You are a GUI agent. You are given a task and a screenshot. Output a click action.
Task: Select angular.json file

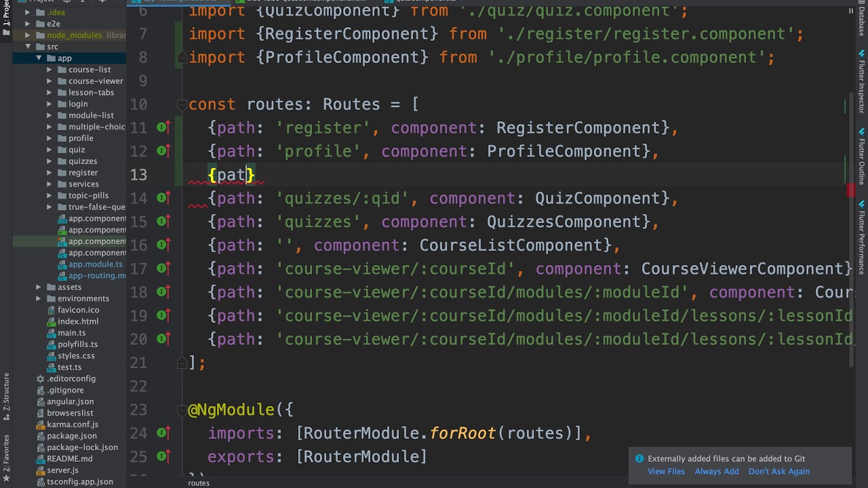tap(70, 402)
